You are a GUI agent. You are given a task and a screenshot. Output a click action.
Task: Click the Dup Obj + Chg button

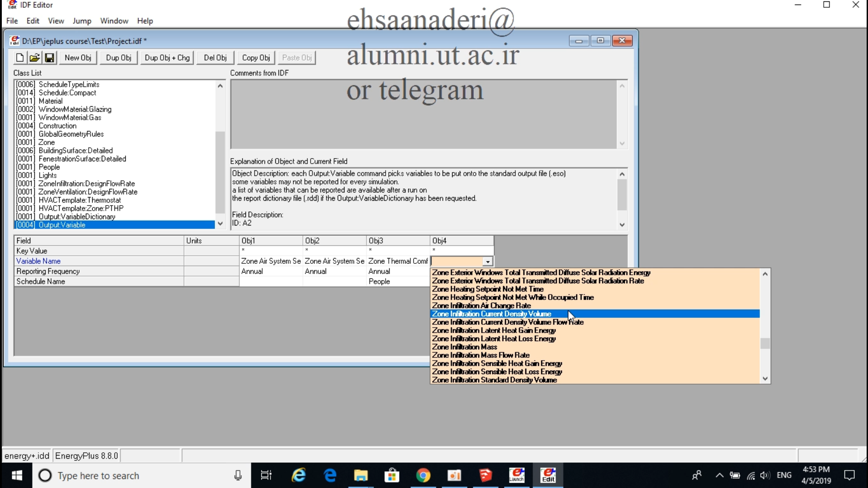[167, 58]
